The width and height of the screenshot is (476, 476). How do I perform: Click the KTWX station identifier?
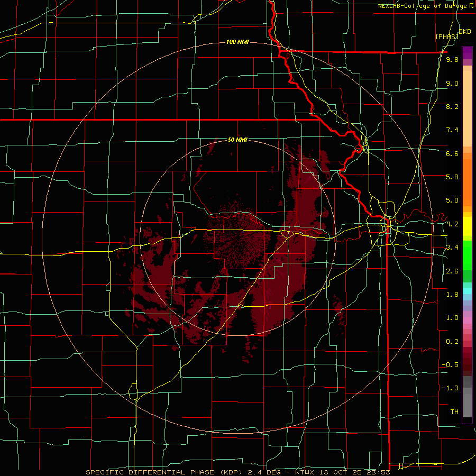(305, 472)
